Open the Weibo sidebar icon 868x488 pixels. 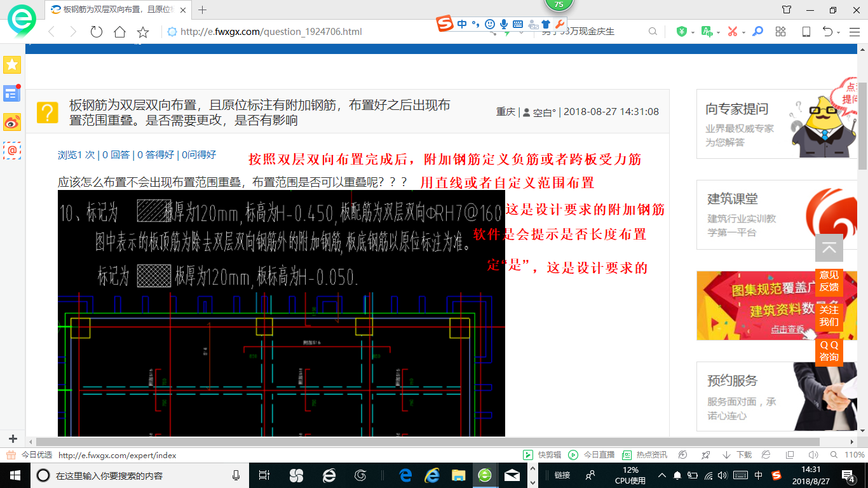coord(12,122)
